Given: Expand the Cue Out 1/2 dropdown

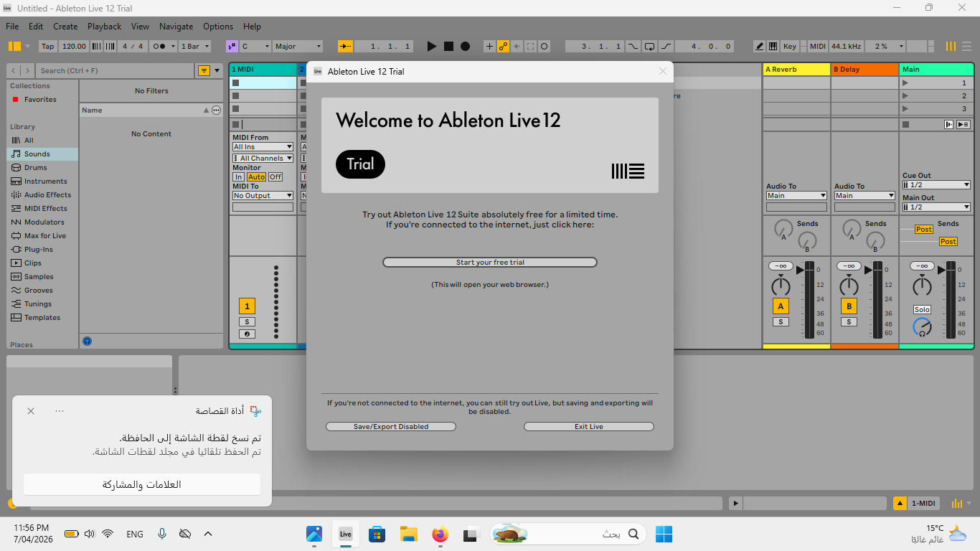Looking at the screenshot, I should (x=936, y=185).
